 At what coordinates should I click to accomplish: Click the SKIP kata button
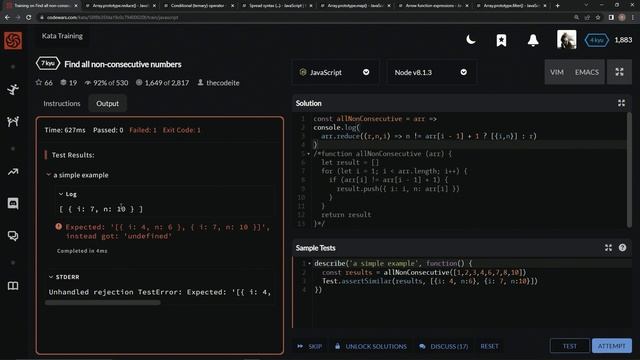tap(309, 346)
